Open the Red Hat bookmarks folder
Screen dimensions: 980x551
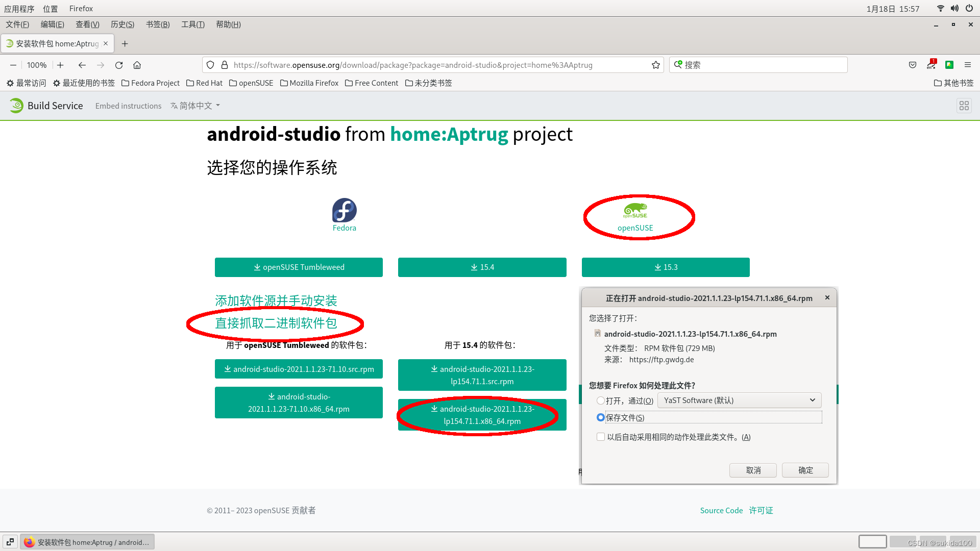point(204,83)
